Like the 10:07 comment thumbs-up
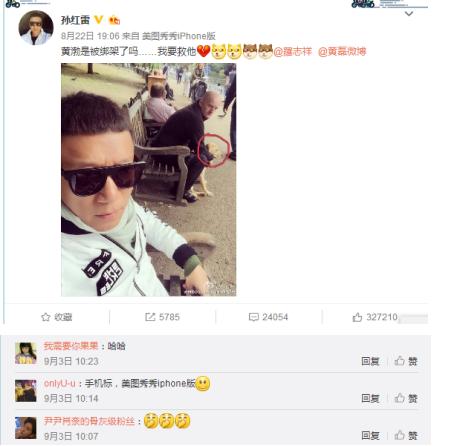The image size is (449, 446). (400, 435)
